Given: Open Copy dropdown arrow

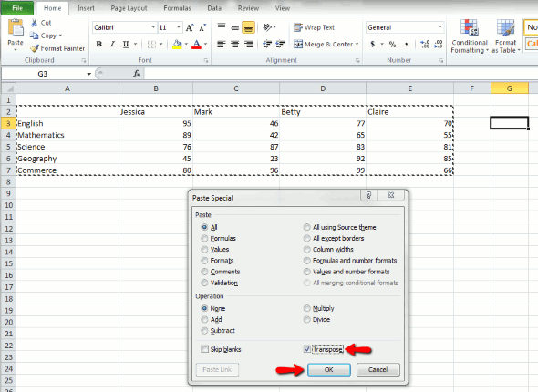Looking at the screenshot, I should (60, 36).
